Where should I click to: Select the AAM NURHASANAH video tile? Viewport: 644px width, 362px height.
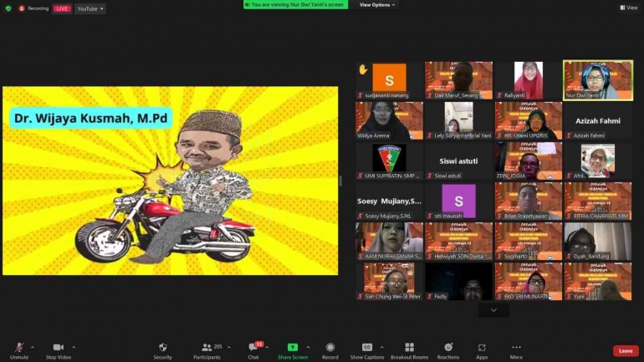tap(390, 242)
